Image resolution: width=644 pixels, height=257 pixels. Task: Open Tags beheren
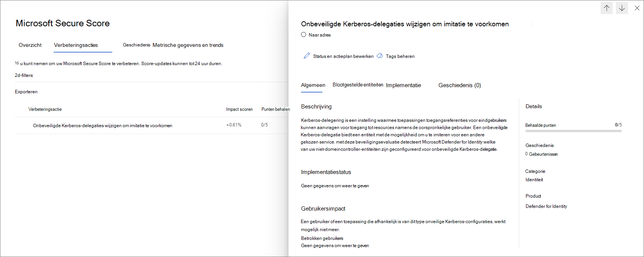coord(400,56)
